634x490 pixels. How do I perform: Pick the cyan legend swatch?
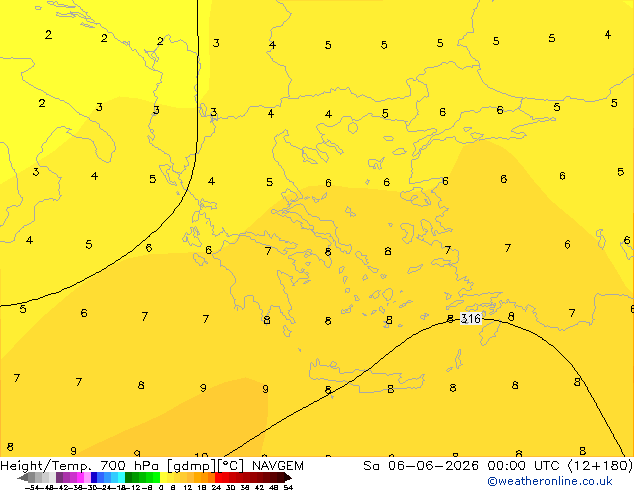click(x=121, y=477)
